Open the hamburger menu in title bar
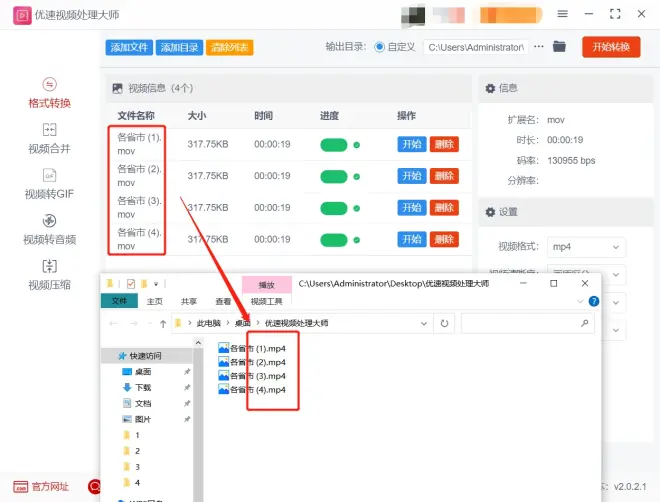The height and width of the screenshot is (502, 660). point(562,14)
